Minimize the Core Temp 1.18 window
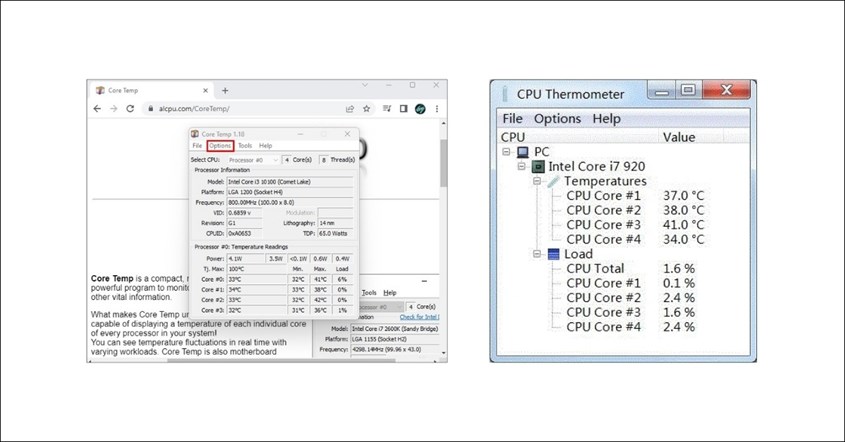 point(300,134)
